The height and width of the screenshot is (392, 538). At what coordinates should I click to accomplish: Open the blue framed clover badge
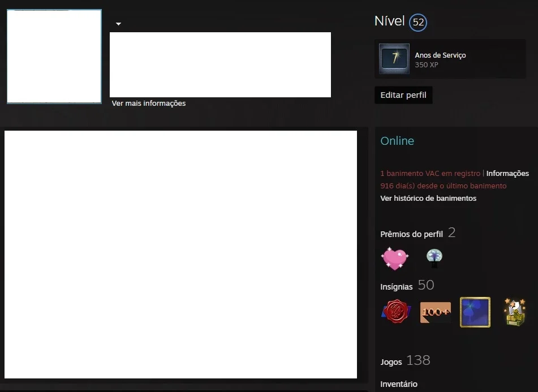click(x=475, y=312)
